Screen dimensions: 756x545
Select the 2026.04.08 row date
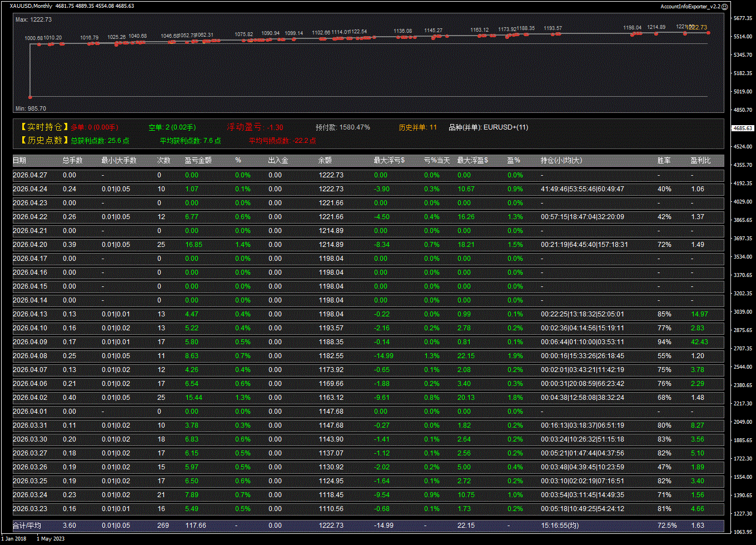click(x=30, y=356)
